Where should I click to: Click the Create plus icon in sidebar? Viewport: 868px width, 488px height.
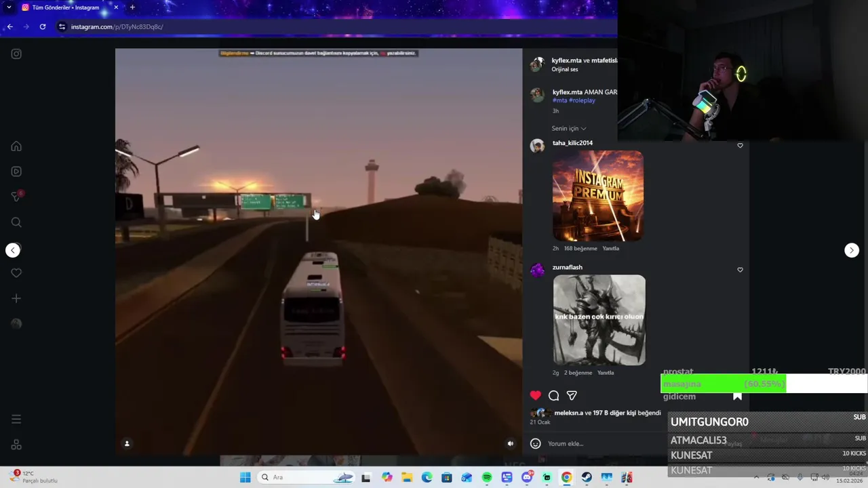pyautogui.click(x=16, y=298)
